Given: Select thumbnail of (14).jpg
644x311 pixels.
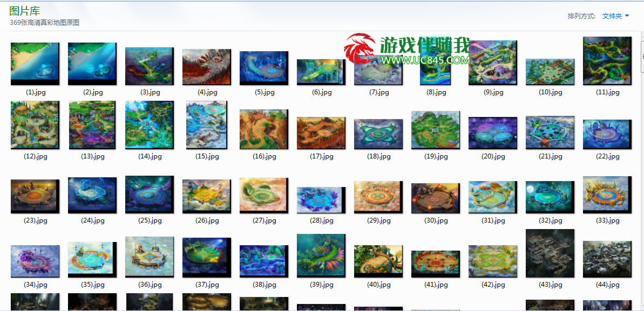Looking at the screenshot, I should (150, 125).
